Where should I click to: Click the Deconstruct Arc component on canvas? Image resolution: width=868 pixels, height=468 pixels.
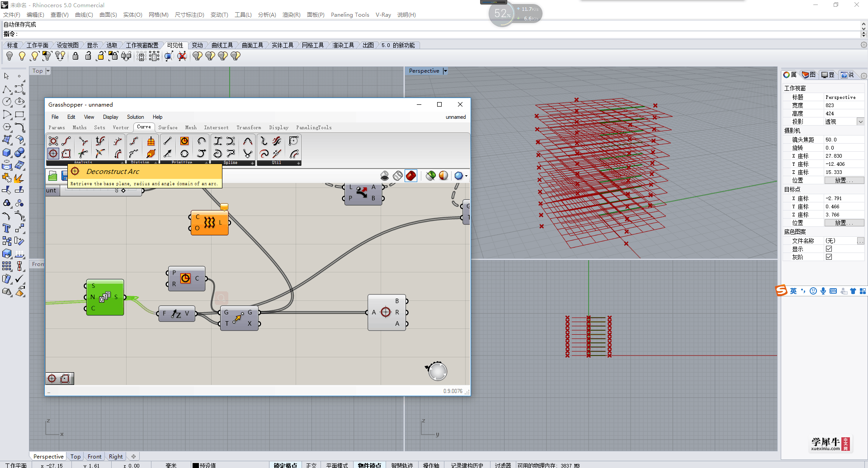[x=387, y=312]
